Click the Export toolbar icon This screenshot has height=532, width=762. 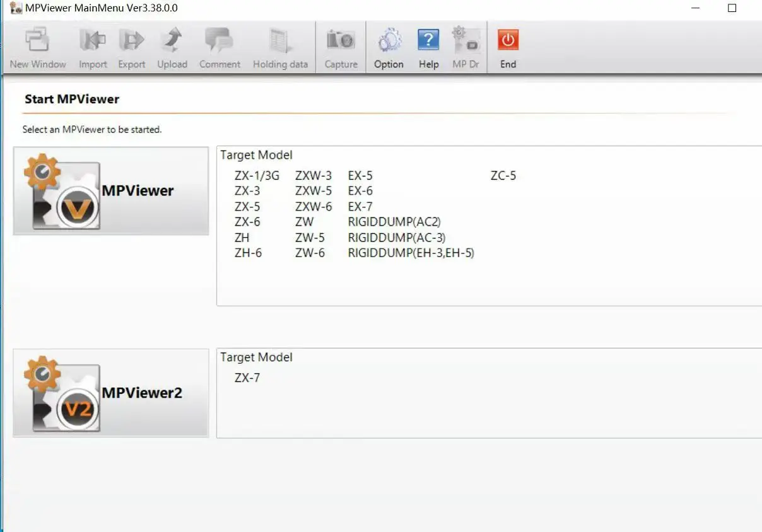pos(132,47)
